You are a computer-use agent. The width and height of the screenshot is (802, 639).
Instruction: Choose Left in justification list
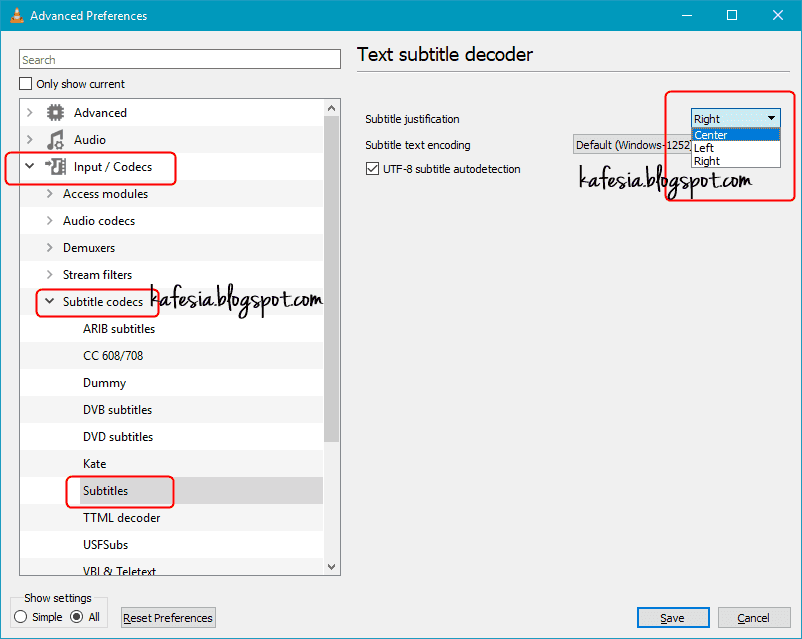pyautogui.click(x=736, y=148)
